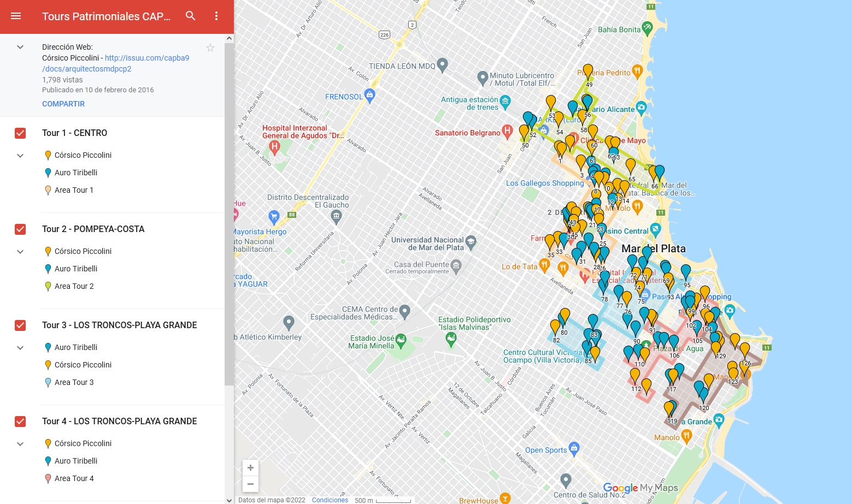Click the Mayorista Hergo shopping cart marker

point(274,216)
